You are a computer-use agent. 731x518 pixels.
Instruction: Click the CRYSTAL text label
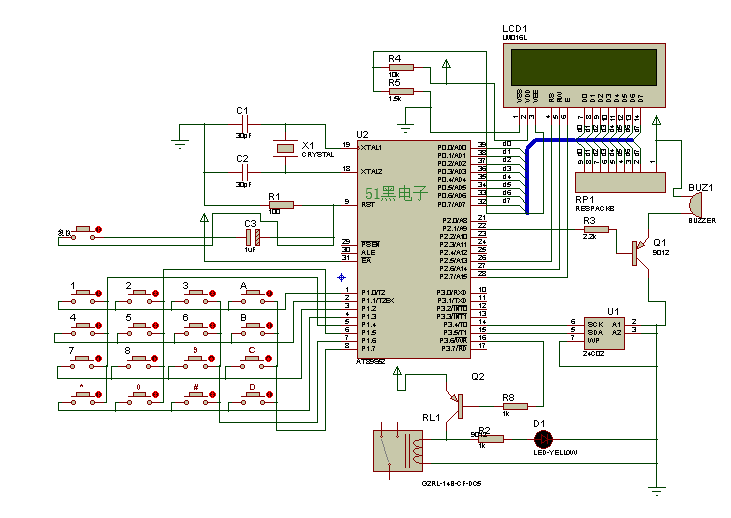coord(318,154)
